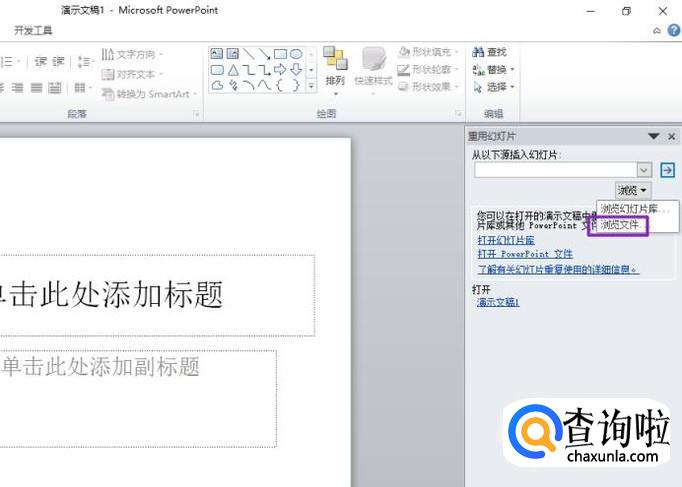Choose the oval shape in gallery
The width and height of the screenshot is (682, 487).
[x=296, y=53]
